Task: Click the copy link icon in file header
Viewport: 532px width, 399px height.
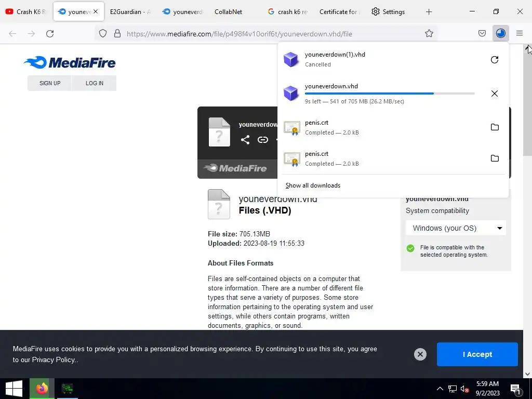Action: 262,140
